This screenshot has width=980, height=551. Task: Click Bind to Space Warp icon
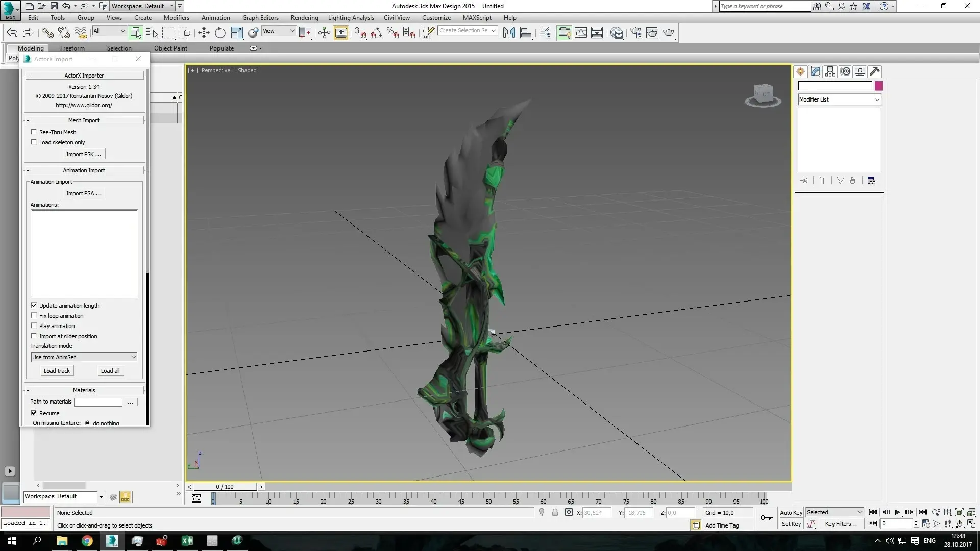(x=81, y=33)
